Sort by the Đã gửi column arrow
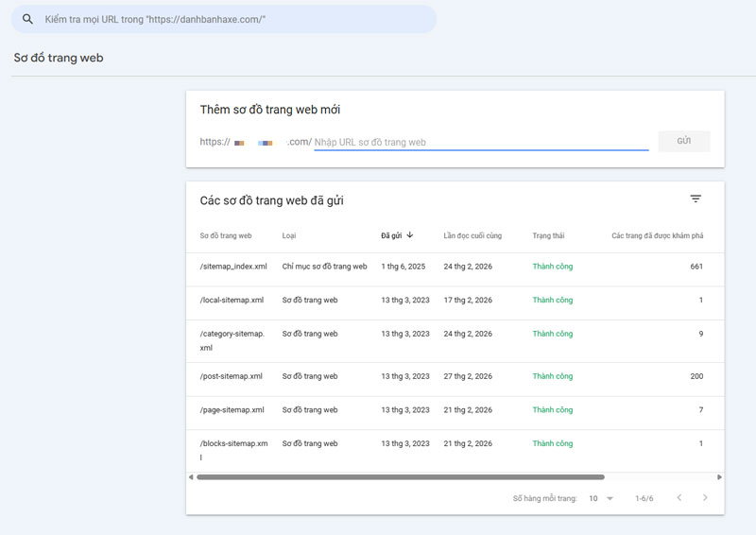 [x=410, y=235]
